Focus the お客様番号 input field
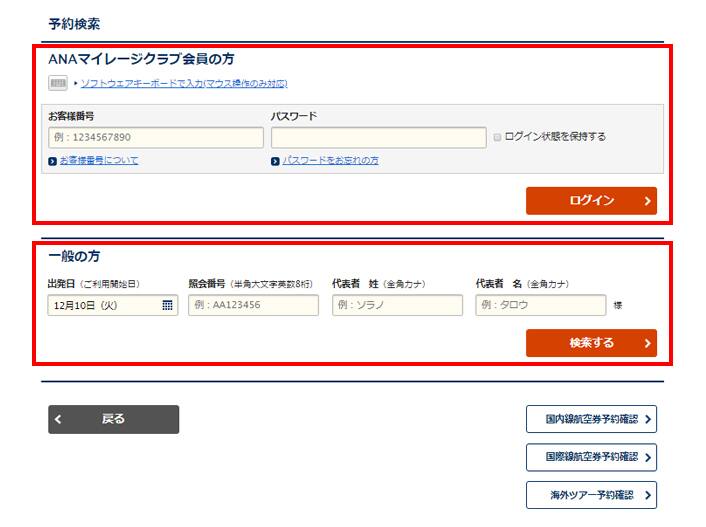 (153, 137)
